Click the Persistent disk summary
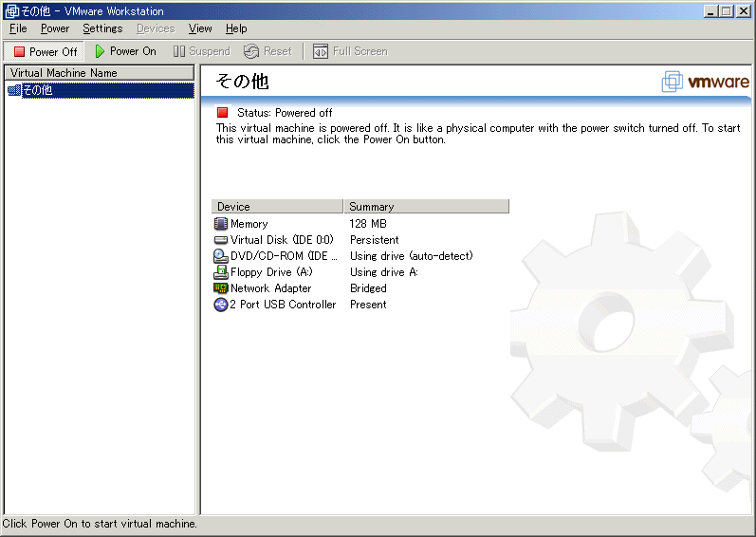 [374, 240]
